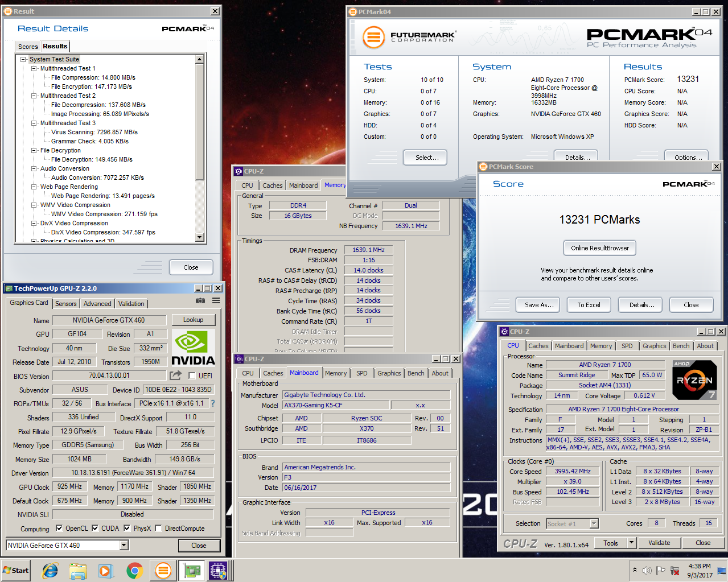Click the network icon in system tray

(675, 571)
